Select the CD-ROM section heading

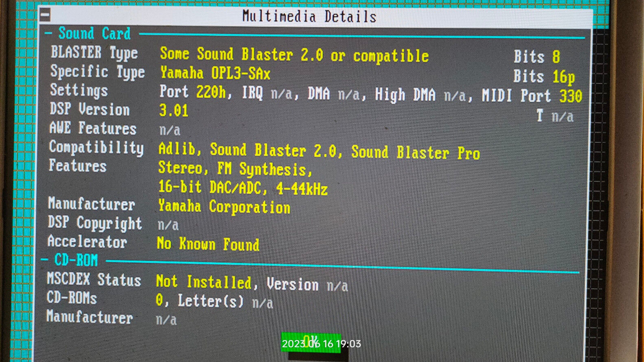tap(76, 260)
